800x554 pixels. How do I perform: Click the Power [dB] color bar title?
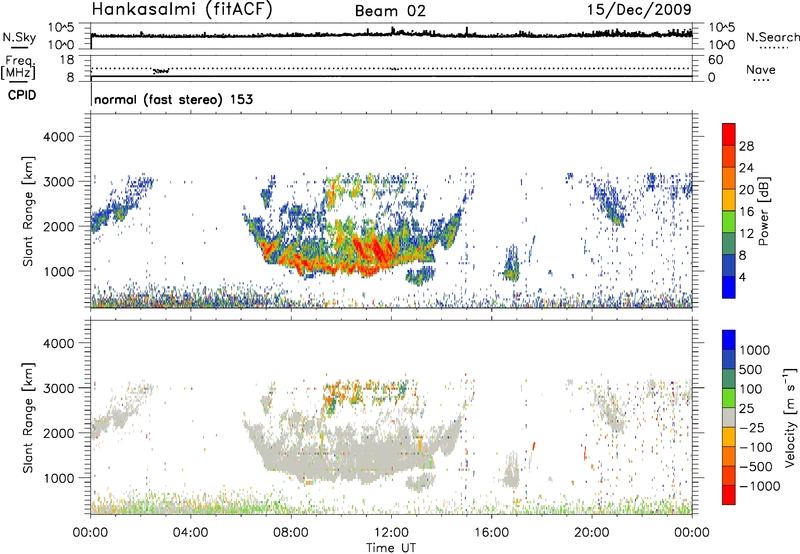pos(763,211)
